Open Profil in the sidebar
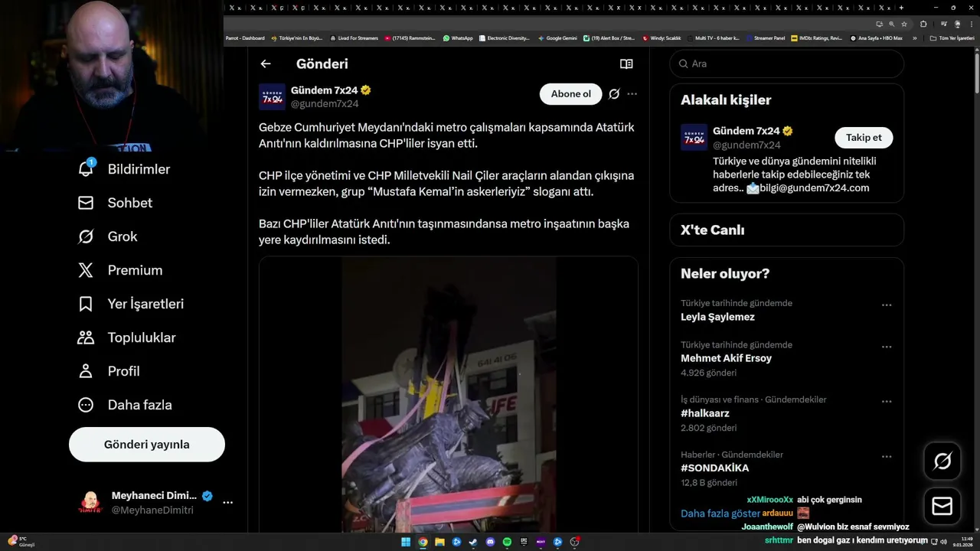Screen dimensions: 980x551 pos(108,371)
